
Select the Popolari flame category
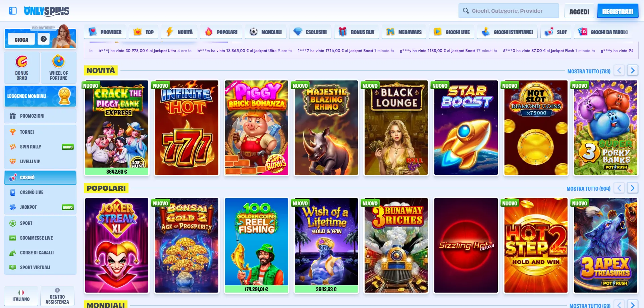pyautogui.click(x=221, y=32)
